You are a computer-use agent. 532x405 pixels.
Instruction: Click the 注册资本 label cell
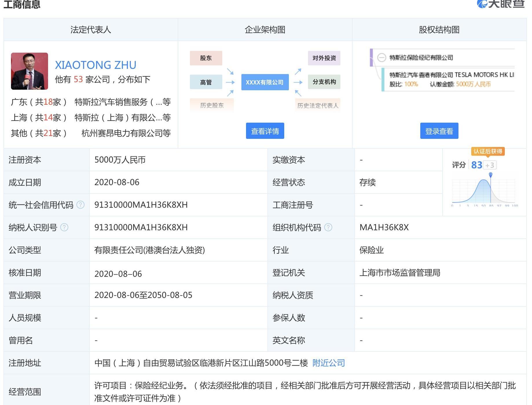pyautogui.click(x=47, y=160)
